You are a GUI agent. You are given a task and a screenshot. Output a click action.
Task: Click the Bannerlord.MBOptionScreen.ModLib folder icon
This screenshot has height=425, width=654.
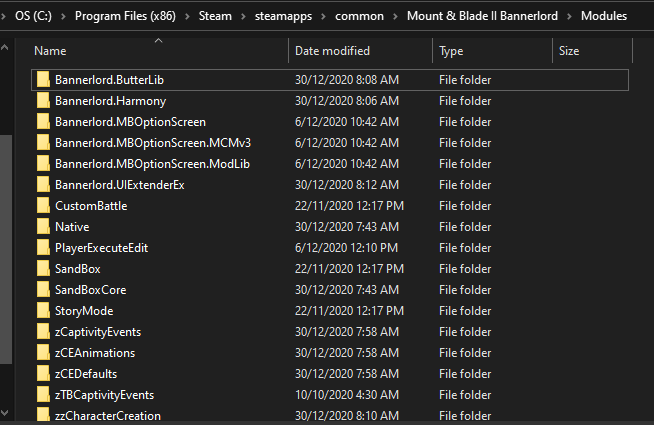tap(43, 163)
